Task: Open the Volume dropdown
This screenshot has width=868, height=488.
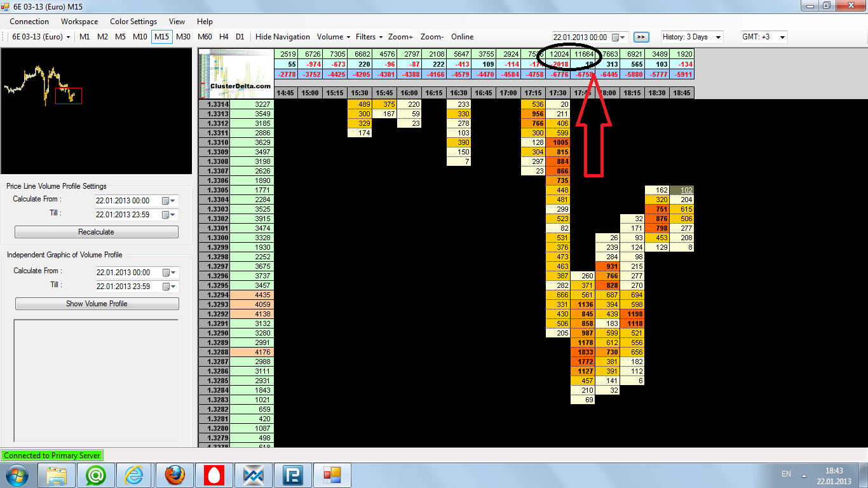Action: pos(334,37)
